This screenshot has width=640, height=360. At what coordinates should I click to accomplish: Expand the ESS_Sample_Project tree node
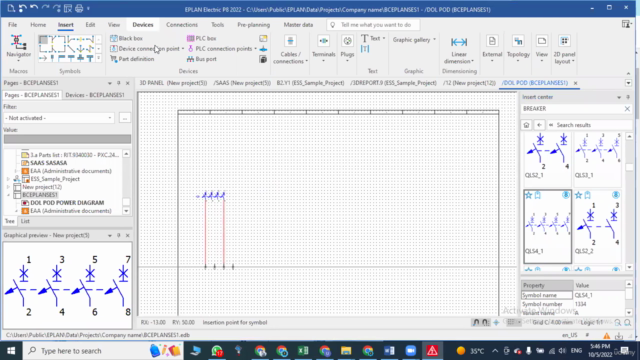pyautogui.click(x=8, y=179)
